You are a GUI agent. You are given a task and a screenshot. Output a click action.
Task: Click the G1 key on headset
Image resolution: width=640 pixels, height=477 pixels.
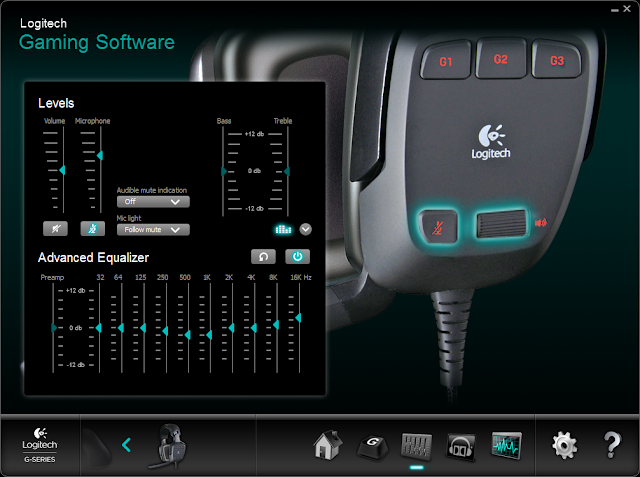tap(446, 61)
